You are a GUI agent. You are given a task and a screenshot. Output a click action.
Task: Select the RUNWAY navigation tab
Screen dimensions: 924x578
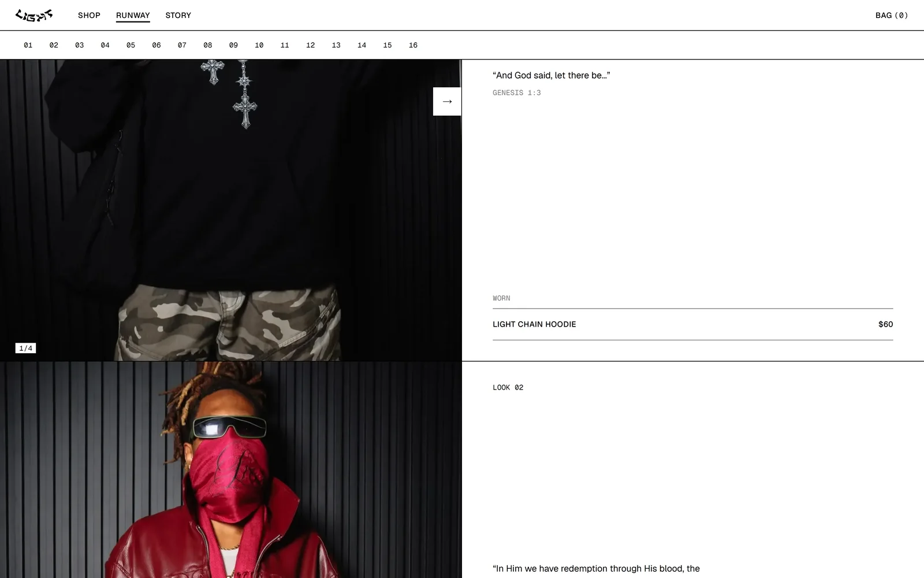coord(133,16)
